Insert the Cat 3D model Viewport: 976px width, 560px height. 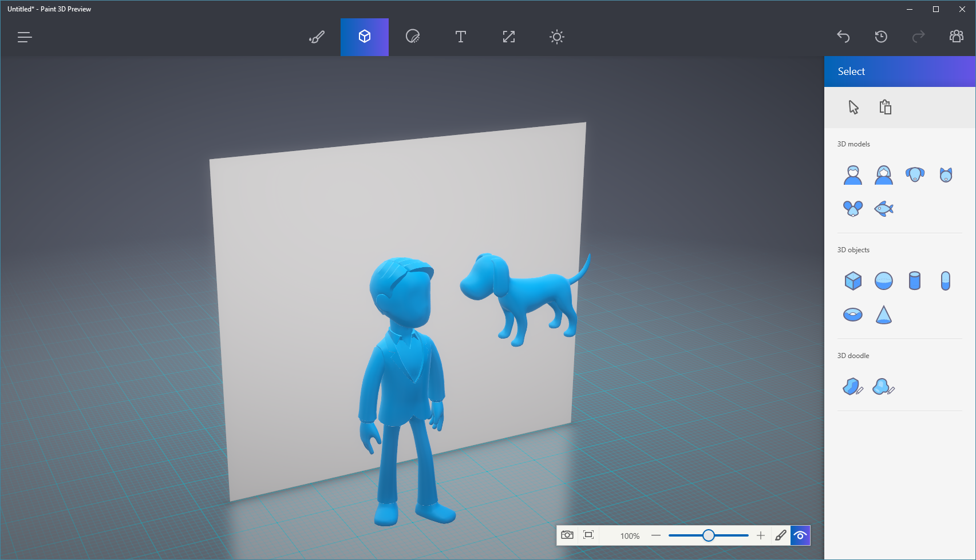tap(946, 174)
